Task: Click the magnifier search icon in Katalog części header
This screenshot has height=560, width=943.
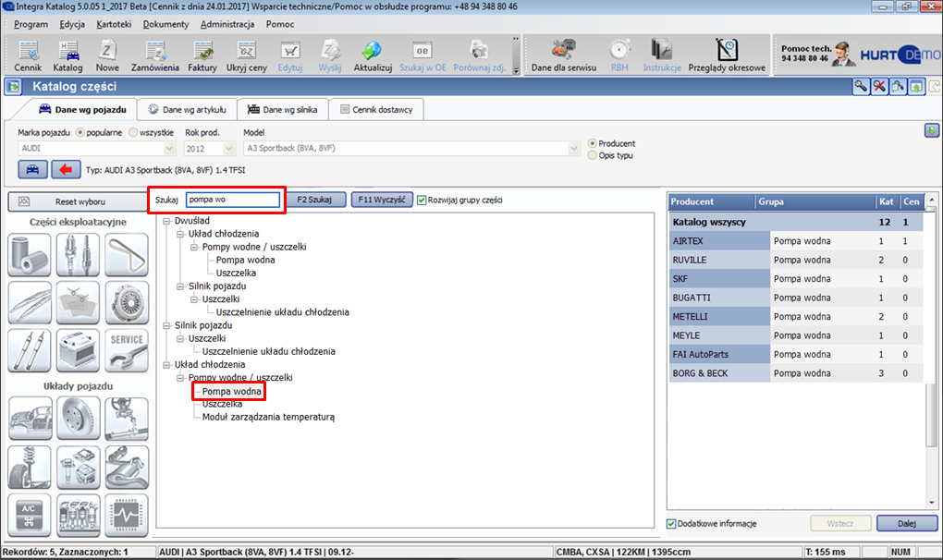Action: 862,87
